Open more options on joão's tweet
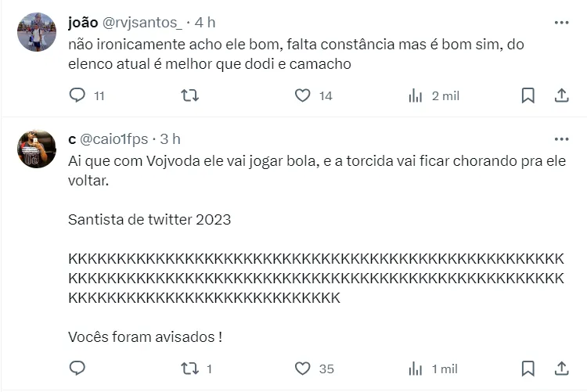 (560, 23)
